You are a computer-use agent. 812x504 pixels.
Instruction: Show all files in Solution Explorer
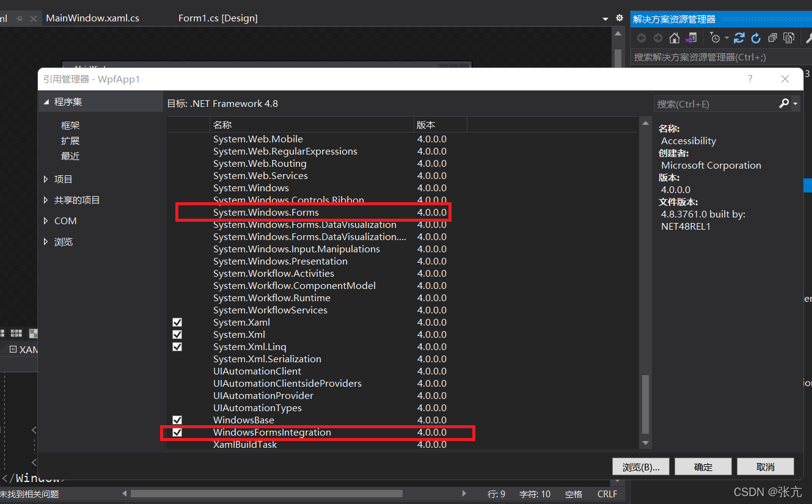tap(789, 38)
